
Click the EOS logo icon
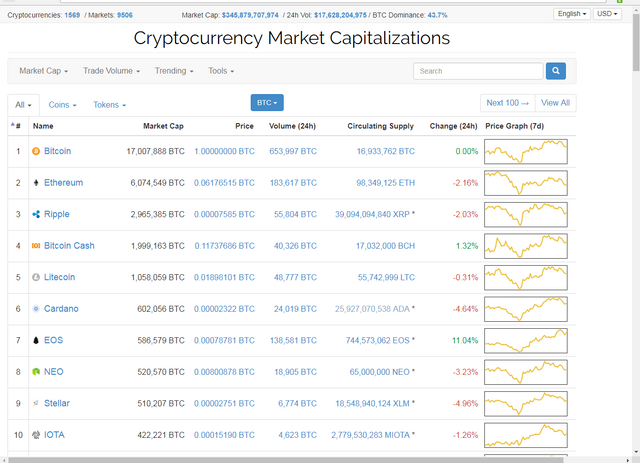click(x=36, y=340)
